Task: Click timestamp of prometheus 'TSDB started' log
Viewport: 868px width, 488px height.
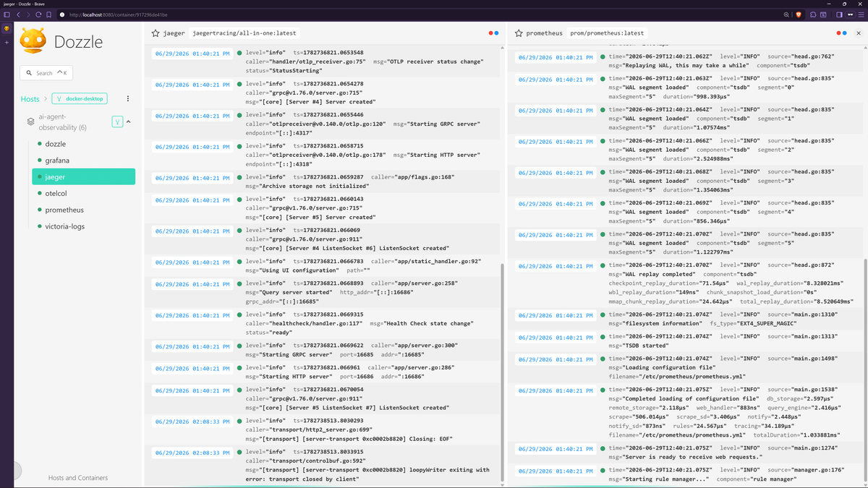Action: (x=556, y=337)
